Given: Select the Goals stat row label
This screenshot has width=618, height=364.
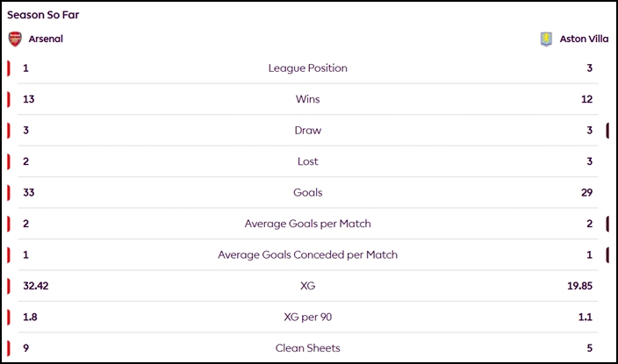Looking at the screenshot, I should pos(307,192).
